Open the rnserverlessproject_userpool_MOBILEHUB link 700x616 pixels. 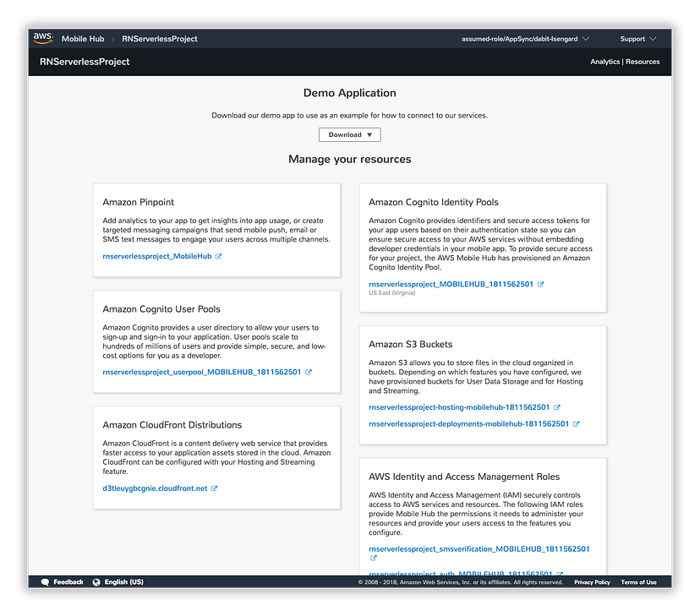point(203,372)
